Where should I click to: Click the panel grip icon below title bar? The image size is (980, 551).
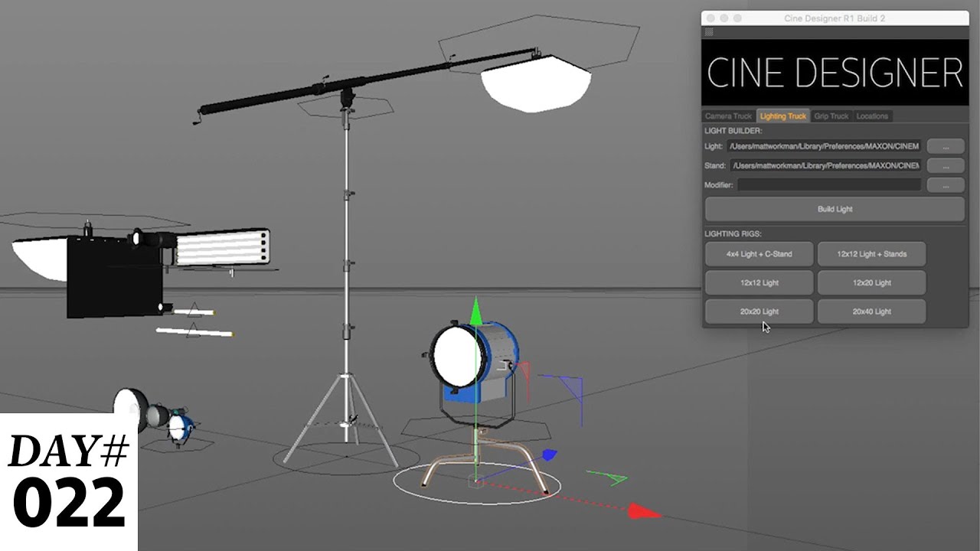(709, 32)
